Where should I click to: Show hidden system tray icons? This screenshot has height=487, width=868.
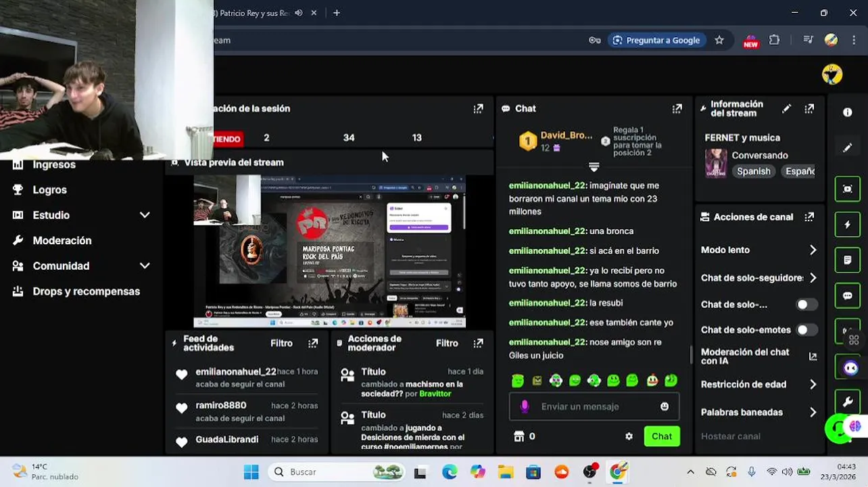(690, 472)
